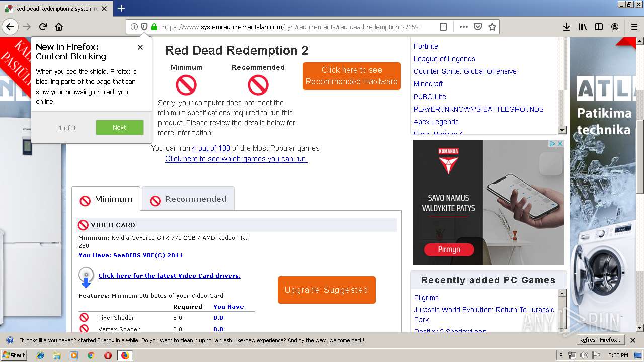The height and width of the screenshot is (362, 644).
Task: Open the Windows Start menu
Action: [x=14, y=355]
